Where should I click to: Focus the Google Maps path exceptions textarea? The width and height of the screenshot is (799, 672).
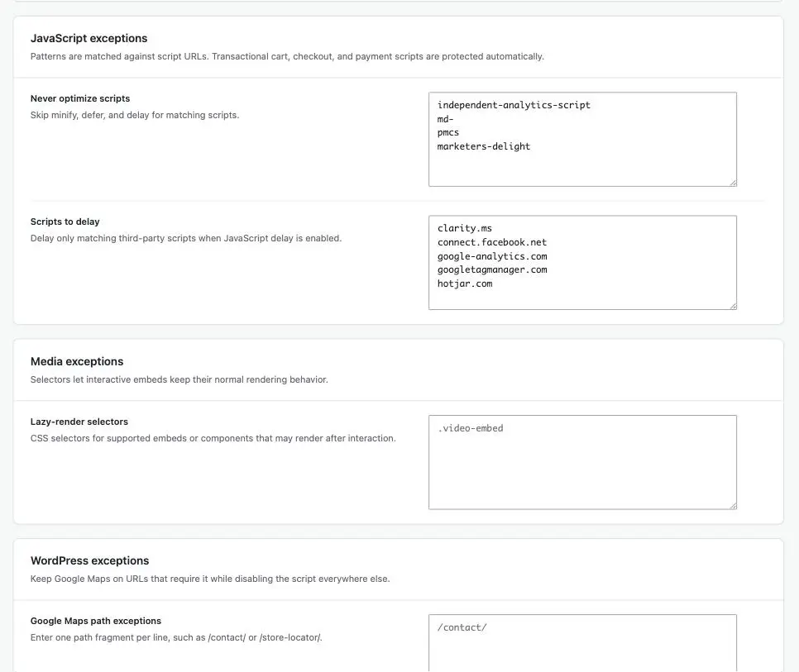point(582,643)
